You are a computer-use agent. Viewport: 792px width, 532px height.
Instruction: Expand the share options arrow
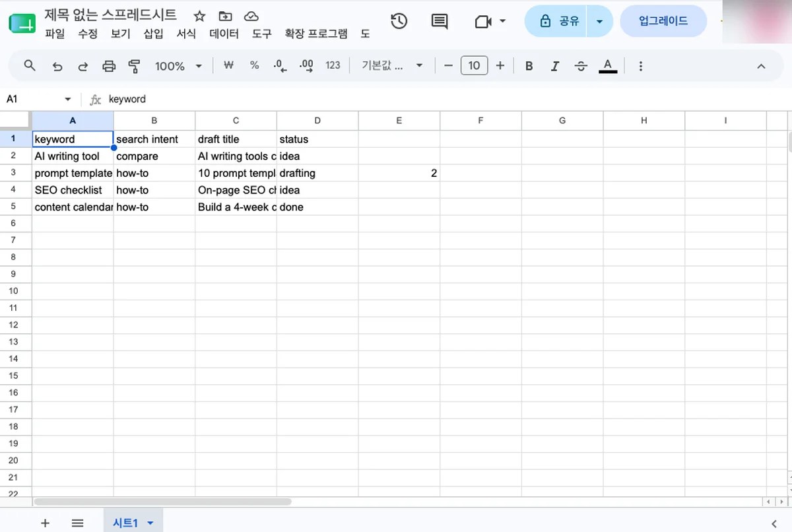(x=599, y=21)
